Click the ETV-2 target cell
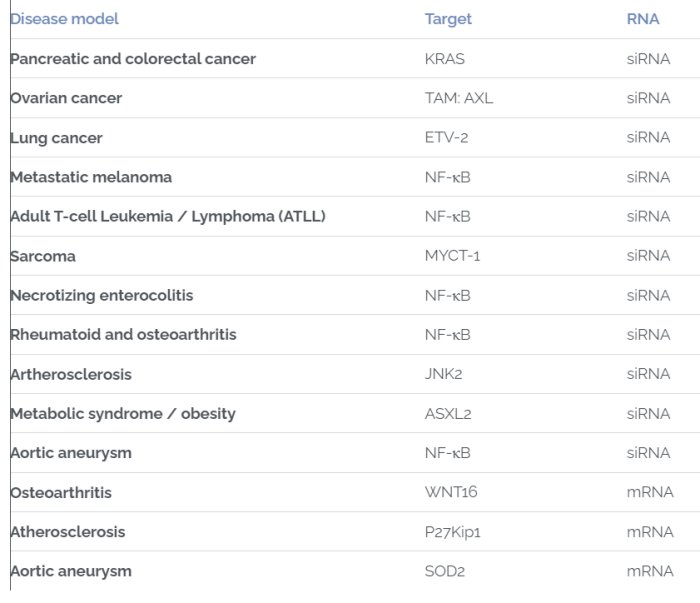The image size is (700, 603). (446, 138)
